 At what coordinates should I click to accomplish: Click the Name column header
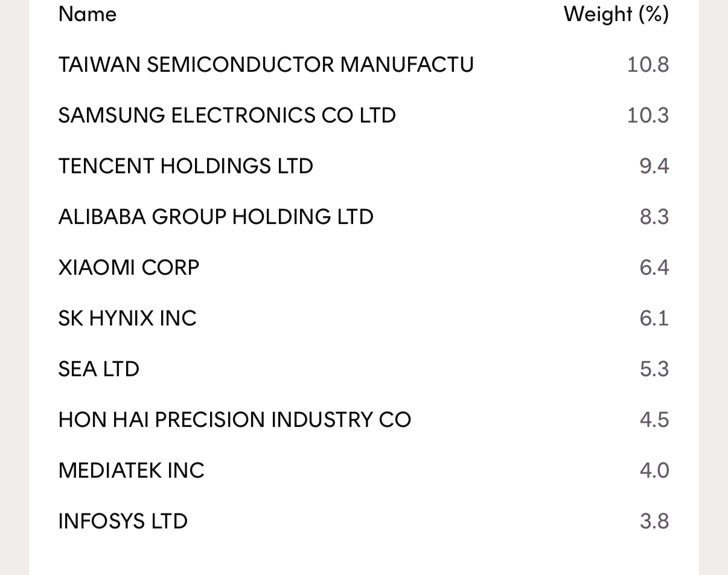pos(88,14)
